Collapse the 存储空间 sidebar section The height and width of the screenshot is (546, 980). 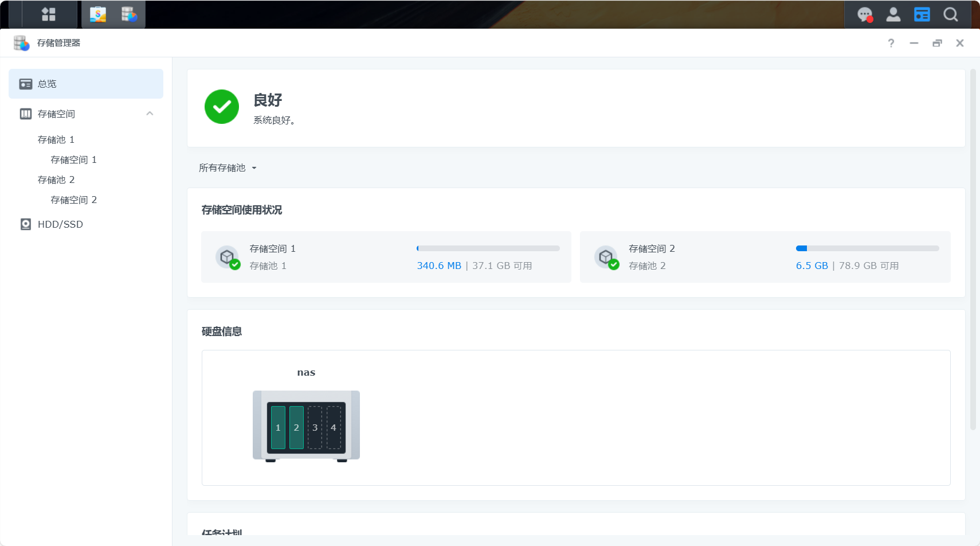click(150, 114)
